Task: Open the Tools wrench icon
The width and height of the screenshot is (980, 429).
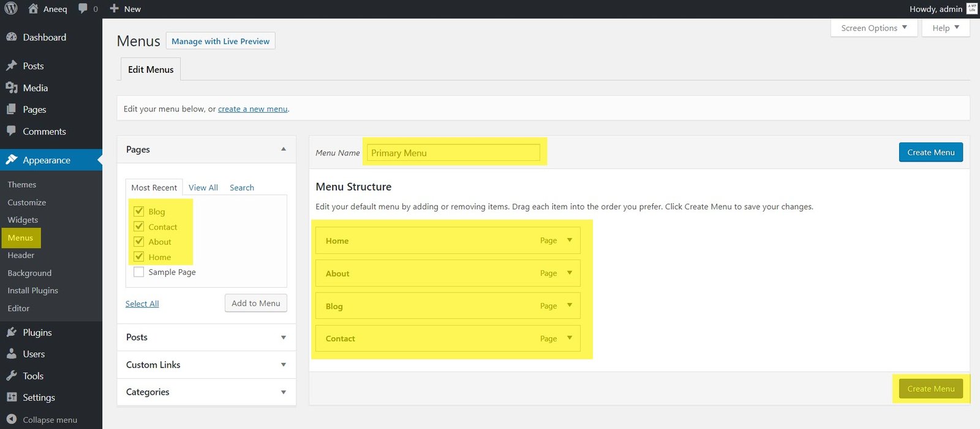Action: click(12, 376)
